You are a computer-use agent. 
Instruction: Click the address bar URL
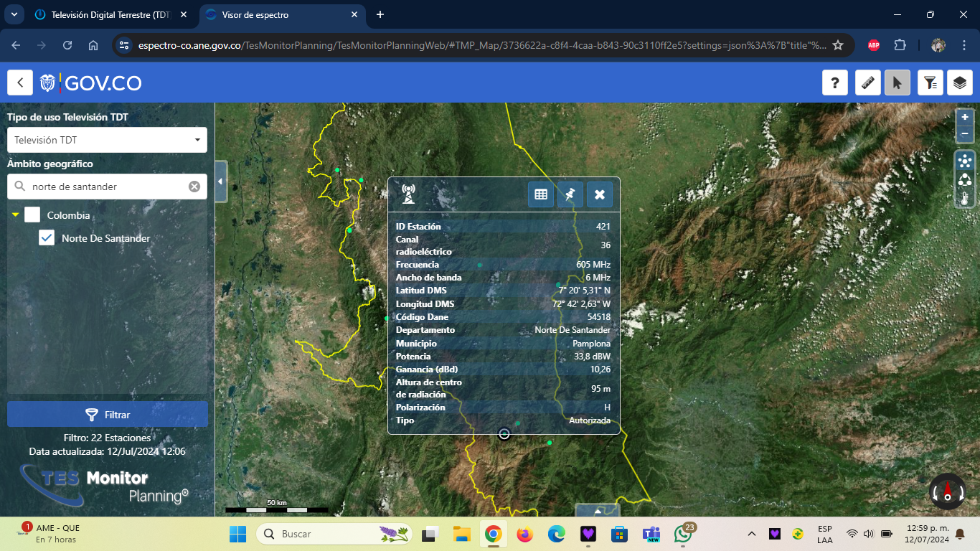point(482,45)
